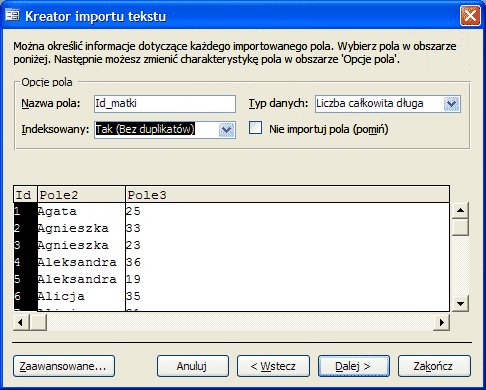Enable Nie importuj pola (pomiń) checkbox
The height and width of the screenshot is (390, 486).
pos(255,128)
